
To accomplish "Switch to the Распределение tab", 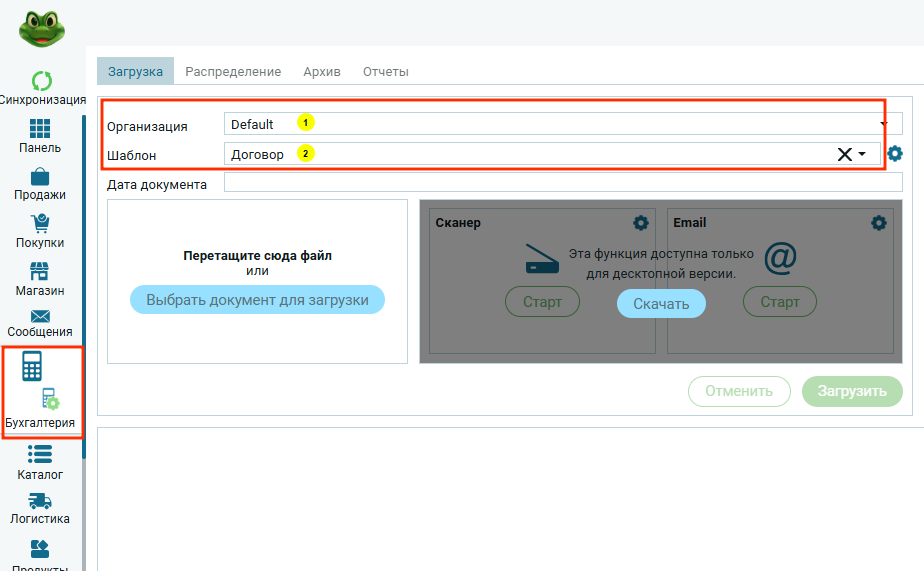I will click(x=233, y=72).
